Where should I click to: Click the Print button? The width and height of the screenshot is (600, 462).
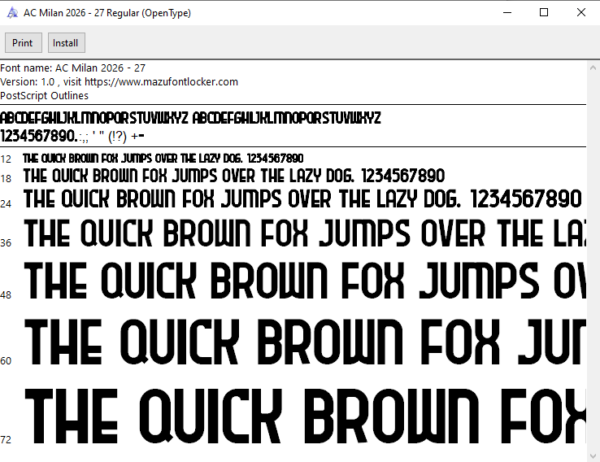(23, 43)
